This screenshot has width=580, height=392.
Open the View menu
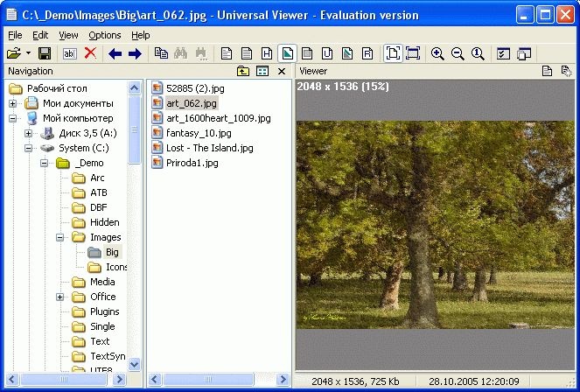(x=68, y=35)
